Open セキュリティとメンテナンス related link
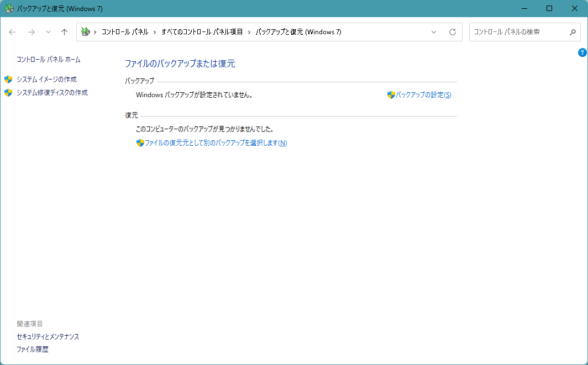This screenshot has width=588, height=365. point(48,337)
